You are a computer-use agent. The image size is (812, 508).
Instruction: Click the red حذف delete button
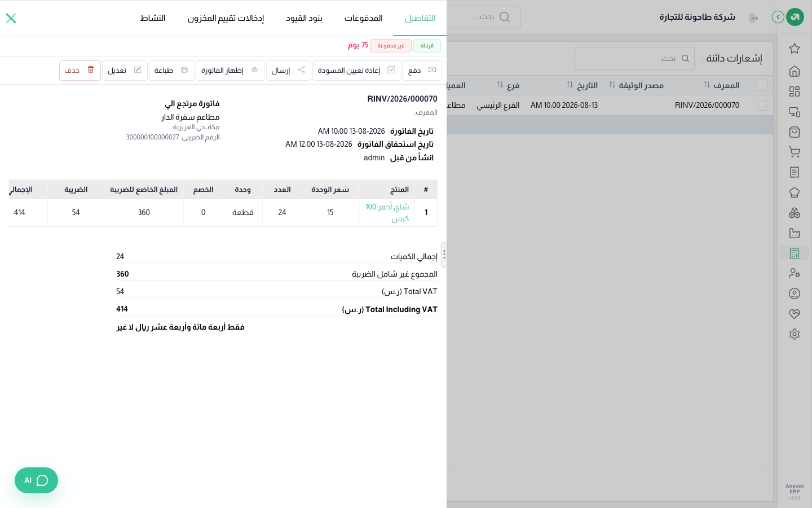pos(80,71)
